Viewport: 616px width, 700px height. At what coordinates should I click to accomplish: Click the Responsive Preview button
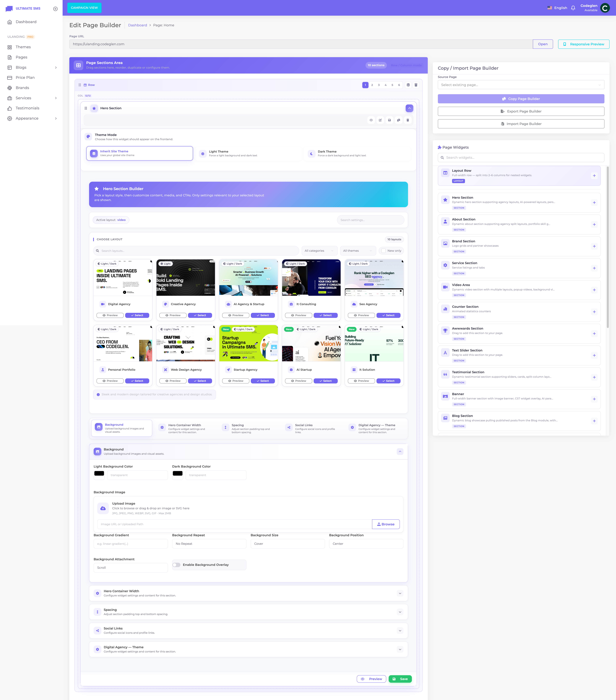(x=584, y=44)
